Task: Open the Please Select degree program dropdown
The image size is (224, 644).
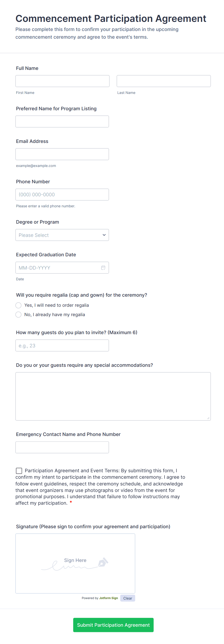Action: [62, 235]
